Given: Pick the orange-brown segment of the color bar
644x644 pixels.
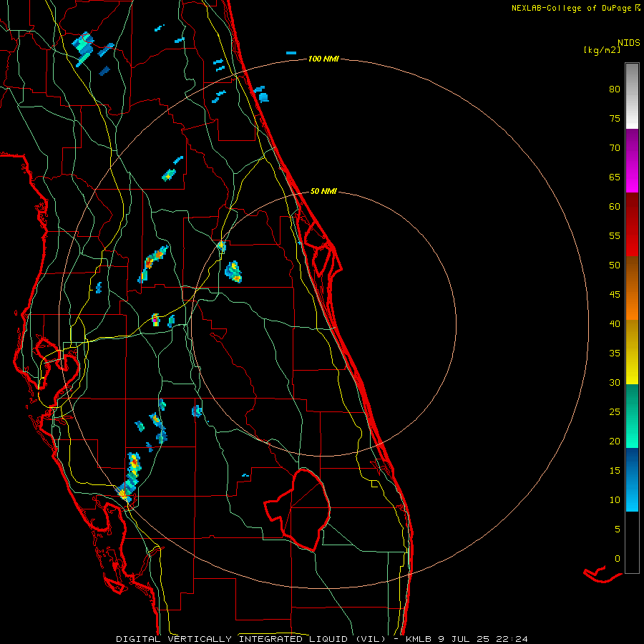Looking at the screenshot, I should click(632, 288).
